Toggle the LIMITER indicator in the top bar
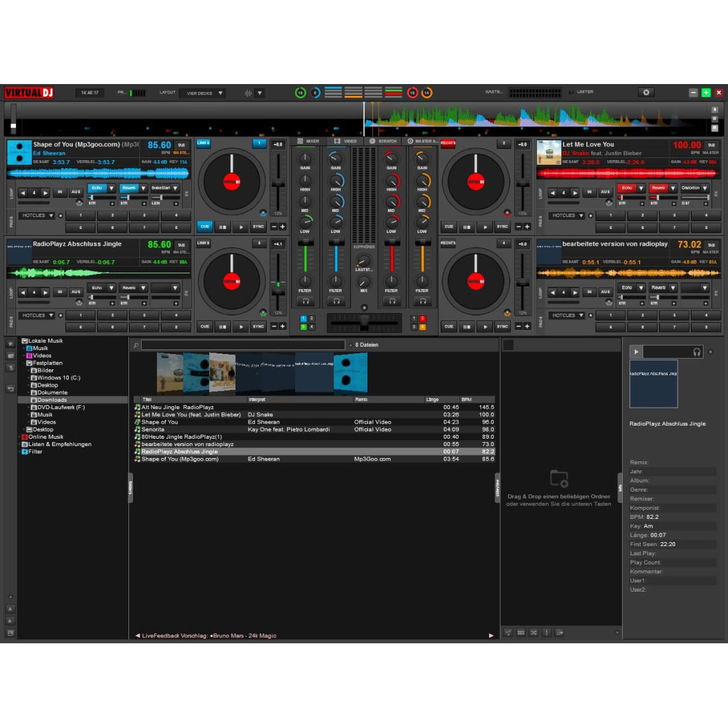This screenshot has height=728, width=728. [x=571, y=92]
